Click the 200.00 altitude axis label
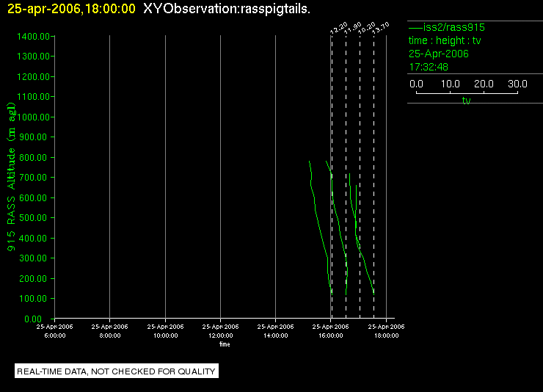The image size is (543, 392). pos(33,278)
